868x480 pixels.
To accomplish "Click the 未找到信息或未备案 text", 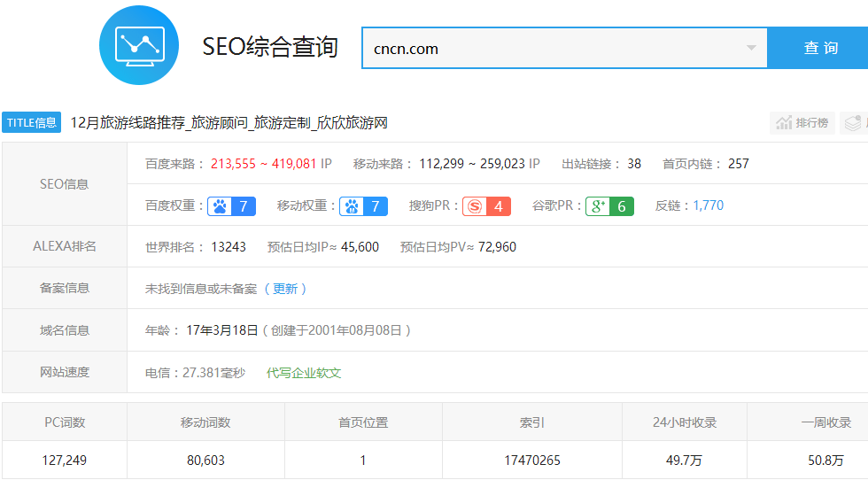I will pos(201,289).
